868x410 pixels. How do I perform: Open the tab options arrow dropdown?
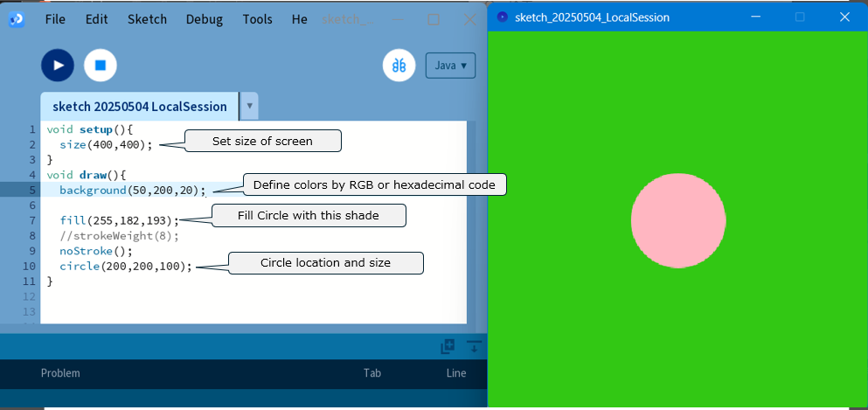(x=249, y=107)
